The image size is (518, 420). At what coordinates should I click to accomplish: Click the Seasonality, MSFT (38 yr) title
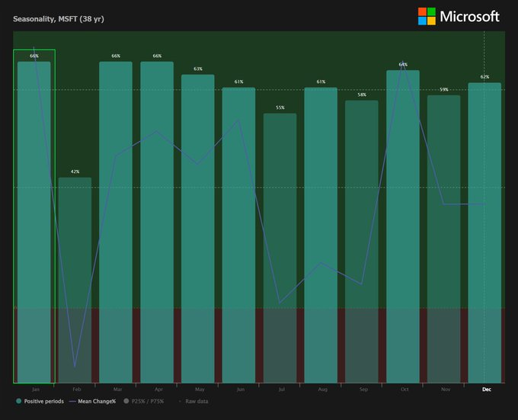pos(58,18)
